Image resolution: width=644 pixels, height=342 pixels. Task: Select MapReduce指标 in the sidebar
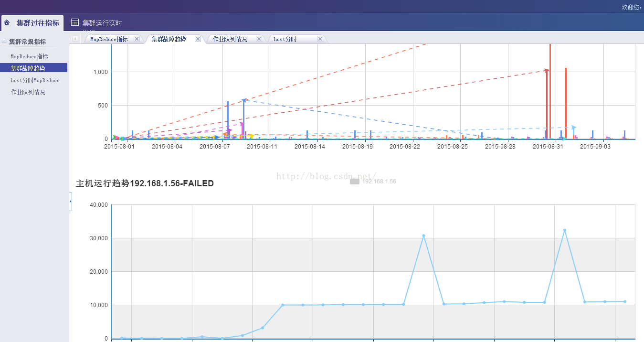(x=29, y=56)
